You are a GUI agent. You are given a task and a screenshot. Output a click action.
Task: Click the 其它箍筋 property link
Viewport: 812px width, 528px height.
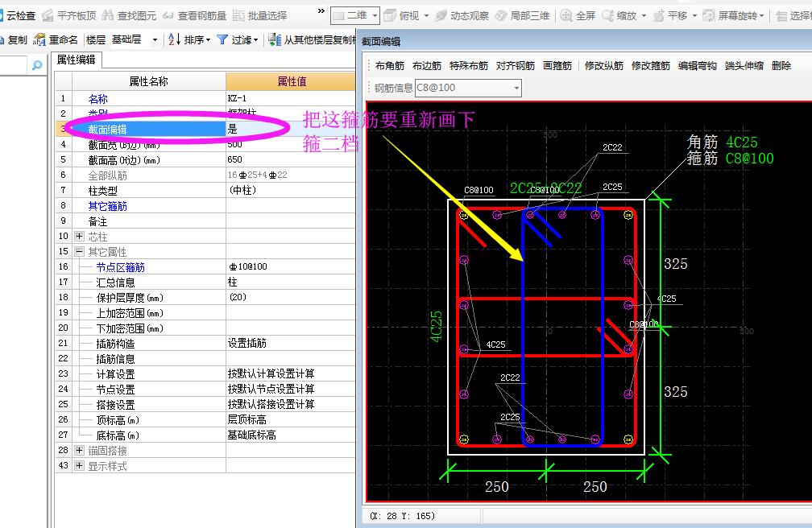[x=107, y=206]
